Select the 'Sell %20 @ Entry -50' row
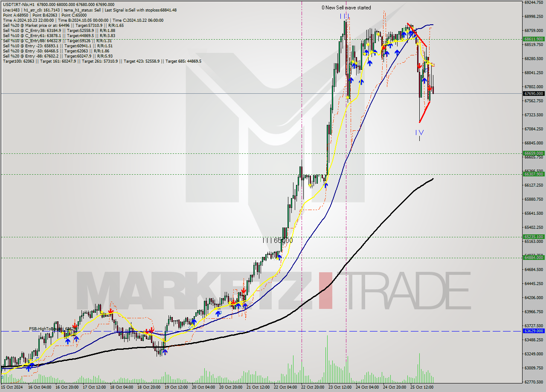This screenshot has width=546, height=392. click(57, 51)
